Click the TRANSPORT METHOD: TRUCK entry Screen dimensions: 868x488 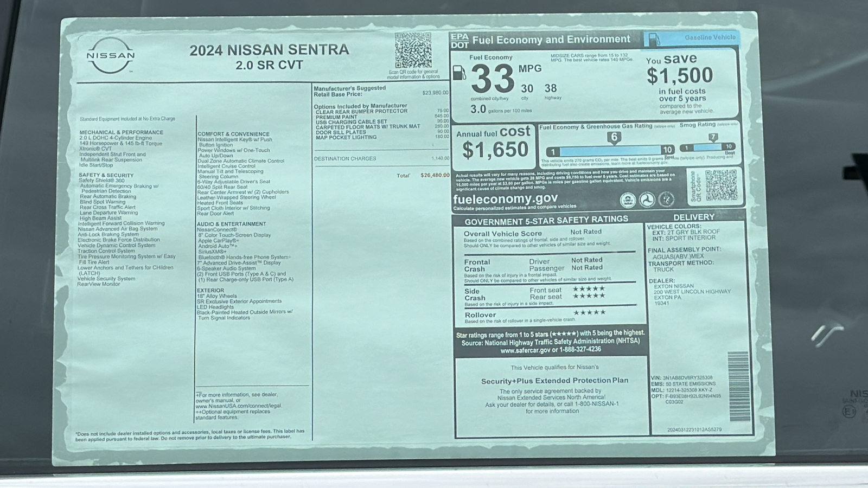tap(681, 266)
